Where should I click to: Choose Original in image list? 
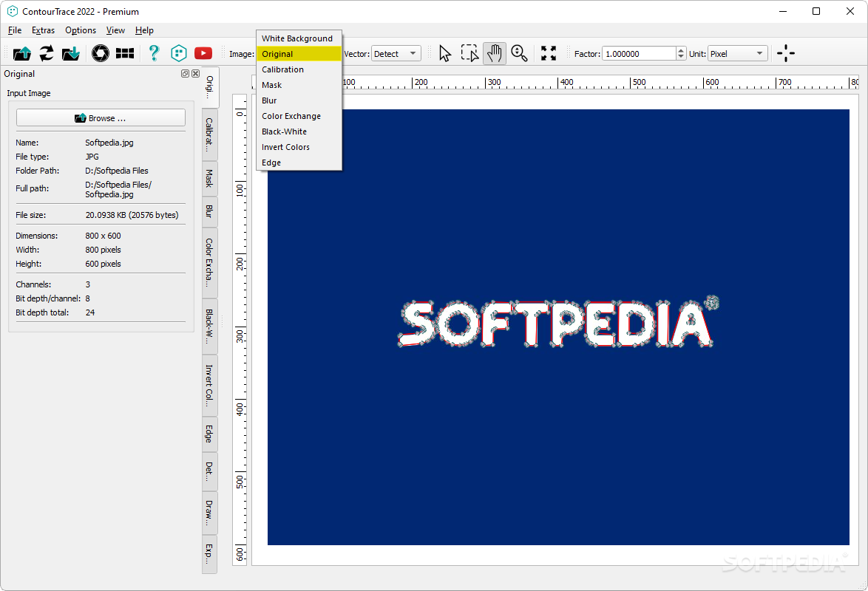pyautogui.click(x=299, y=54)
